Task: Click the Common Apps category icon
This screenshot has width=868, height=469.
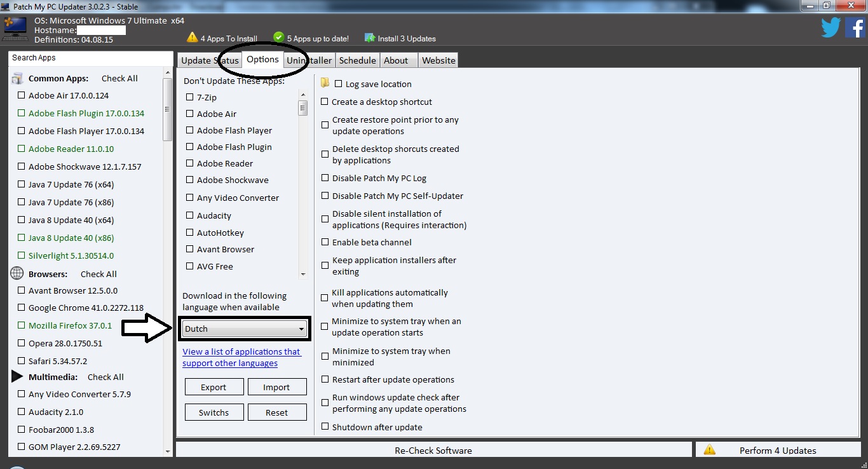Action: pyautogui.click(x=17, y=79)
